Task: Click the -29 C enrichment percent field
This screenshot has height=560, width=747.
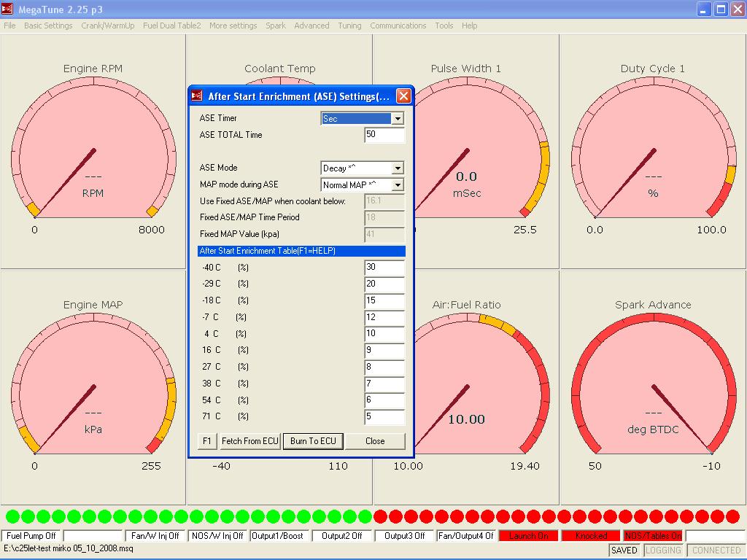Action: 384,284
